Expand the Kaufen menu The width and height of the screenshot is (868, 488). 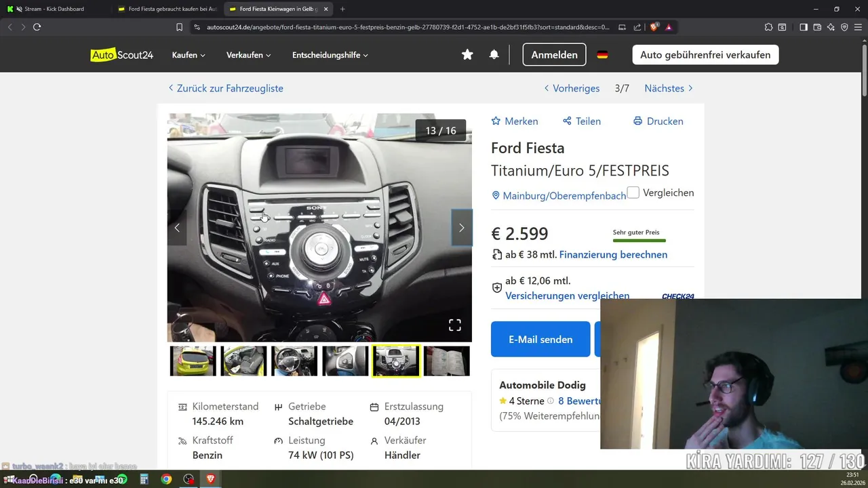189,55
